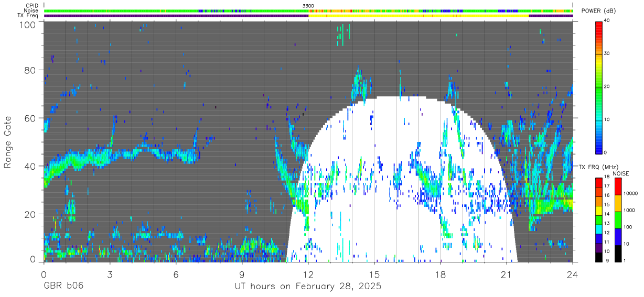644x297 pixels.
Task: Click the yellow section of the TX Freq strip
Action: tap(418, 16)
